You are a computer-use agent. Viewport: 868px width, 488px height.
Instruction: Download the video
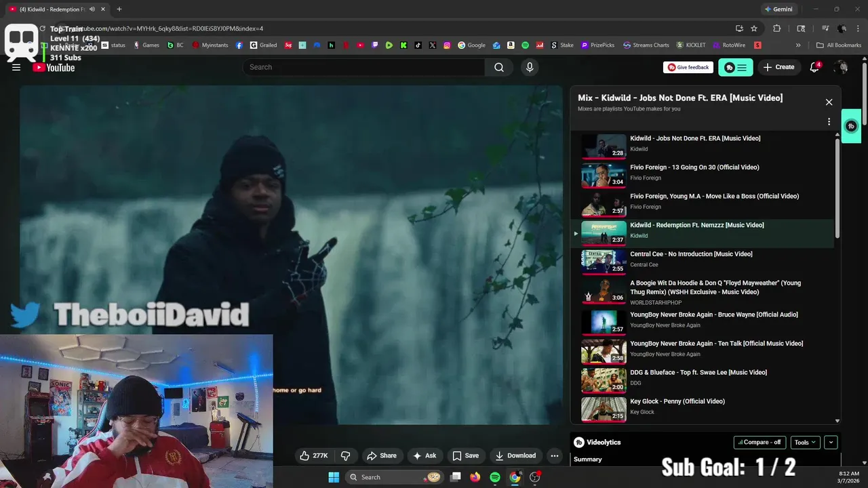coord(516,455)
